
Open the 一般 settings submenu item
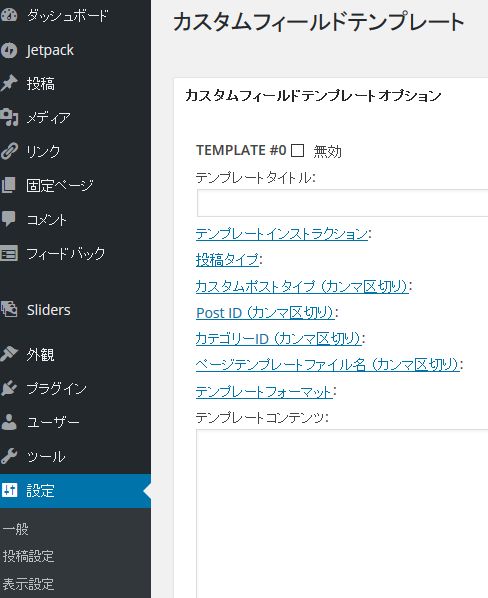[16, 529]
